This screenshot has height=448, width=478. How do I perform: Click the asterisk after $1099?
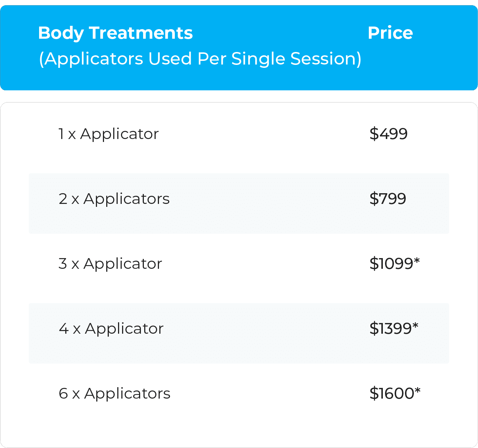[417, 261]
